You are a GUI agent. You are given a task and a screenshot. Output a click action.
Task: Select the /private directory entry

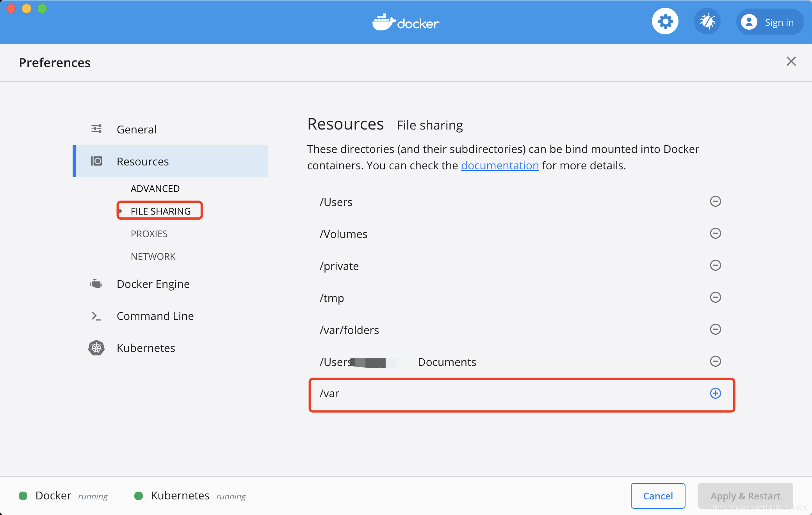pos(339,266)
